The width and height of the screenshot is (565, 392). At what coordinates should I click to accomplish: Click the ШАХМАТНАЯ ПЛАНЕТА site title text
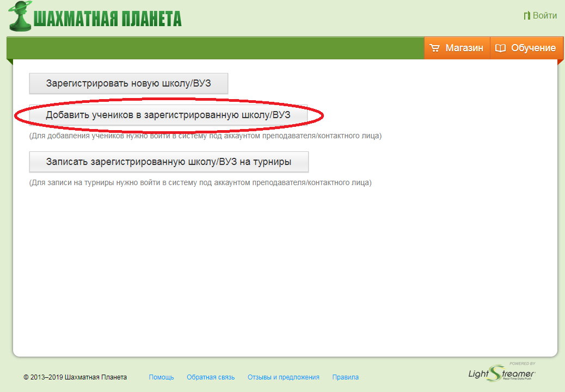[x=107, y=18]
